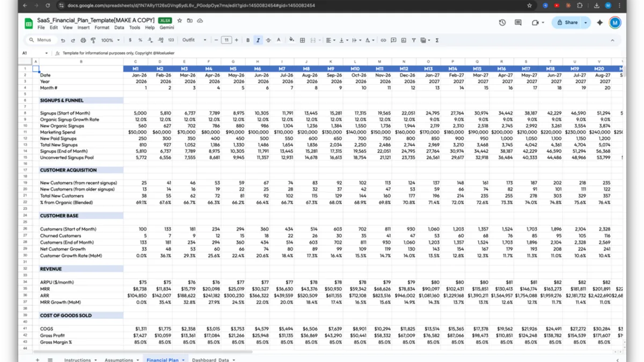Screen dimensions: 644x362
Task: Select the Paint format roller tool
Action: tap(93, 40)
